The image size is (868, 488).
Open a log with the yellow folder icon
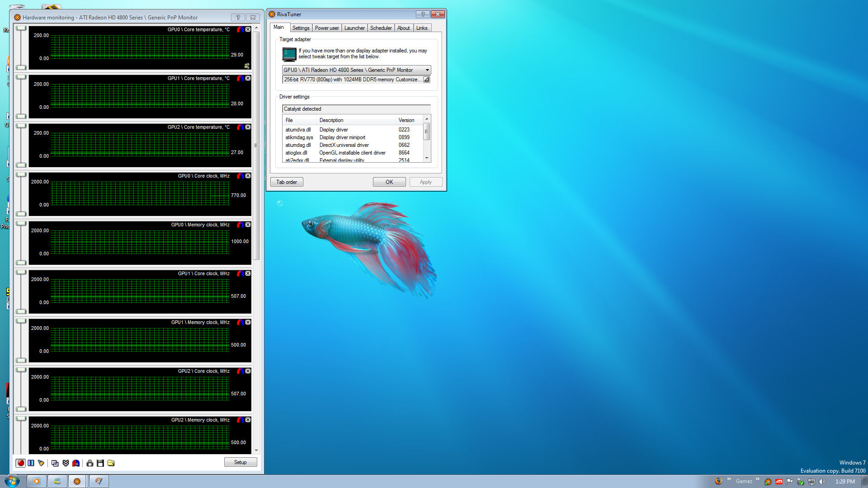[x=111, y=463]
